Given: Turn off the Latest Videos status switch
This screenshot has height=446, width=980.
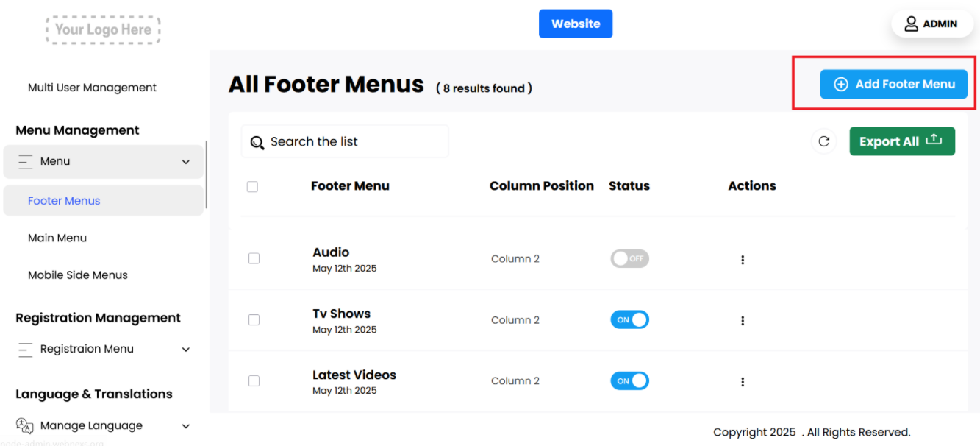Looking at the screenshot, I should (x=629, y=381).
